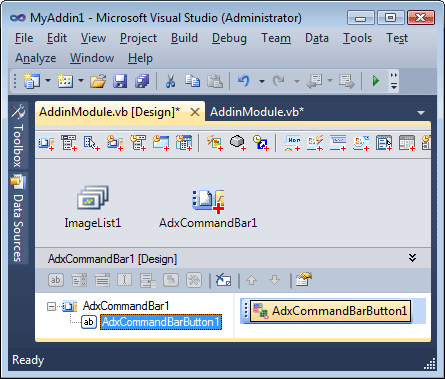Click the first add command bar designer icon
Screen dimensions: 445x379
pos(46,143)
